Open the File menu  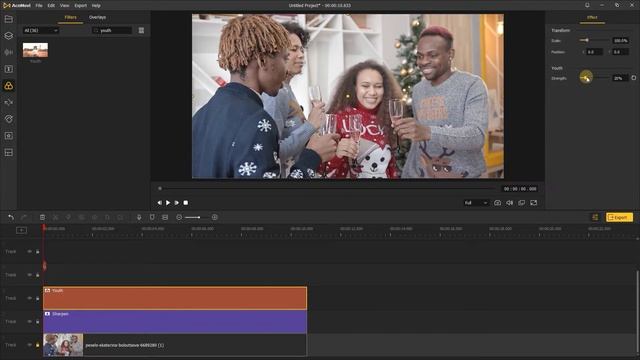pos(39,6)
